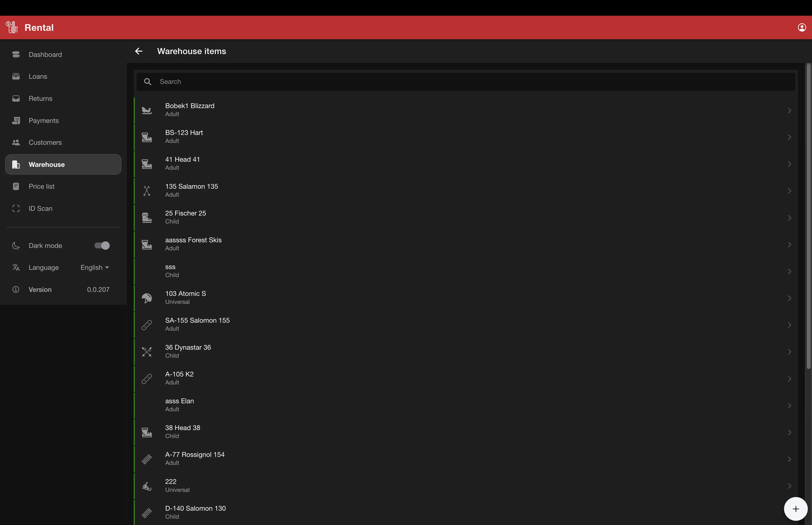Click the version number 0.0.207

pos(98,290)
